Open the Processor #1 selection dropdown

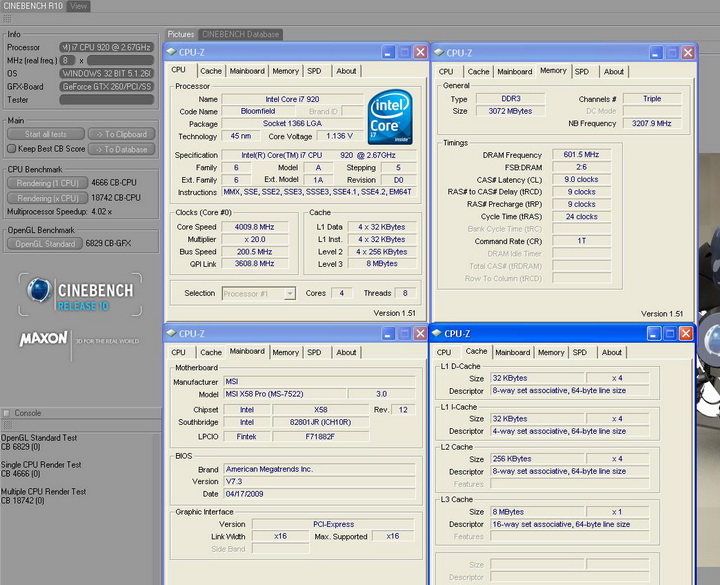coord(289,293)
